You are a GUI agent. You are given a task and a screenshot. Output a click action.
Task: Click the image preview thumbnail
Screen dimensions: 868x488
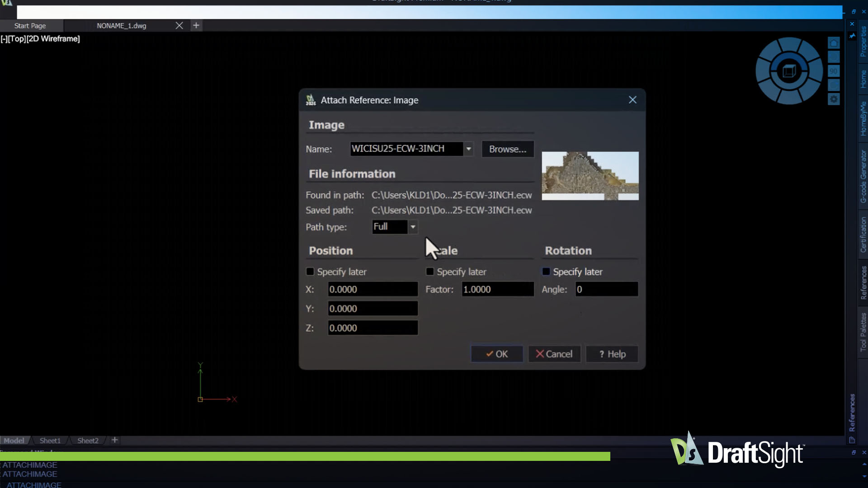point(590,176)
